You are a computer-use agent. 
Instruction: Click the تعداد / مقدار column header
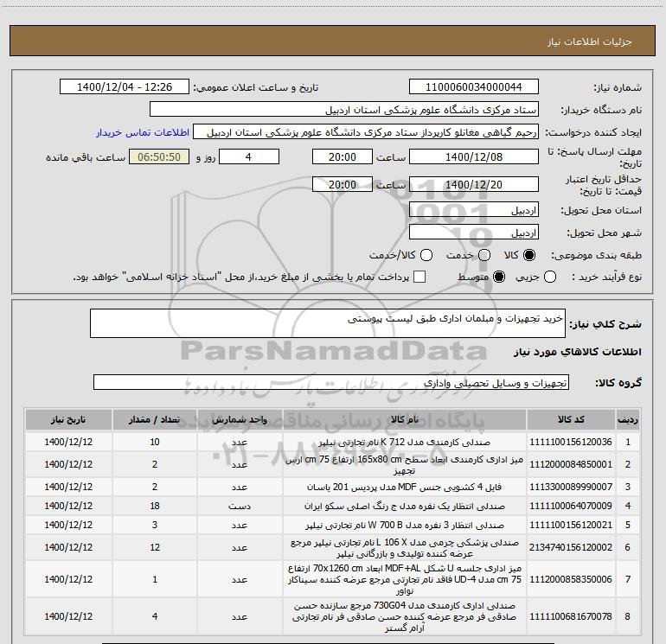pos(155,419)
